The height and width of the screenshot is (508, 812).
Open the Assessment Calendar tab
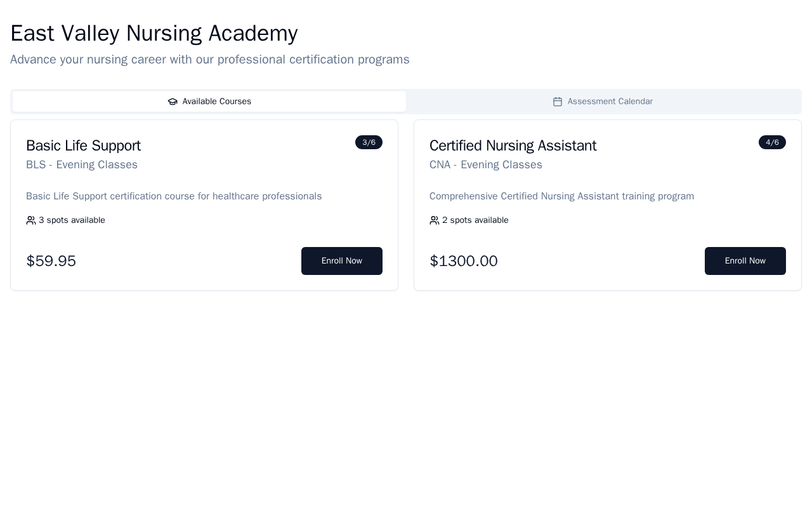pos(603,102)
